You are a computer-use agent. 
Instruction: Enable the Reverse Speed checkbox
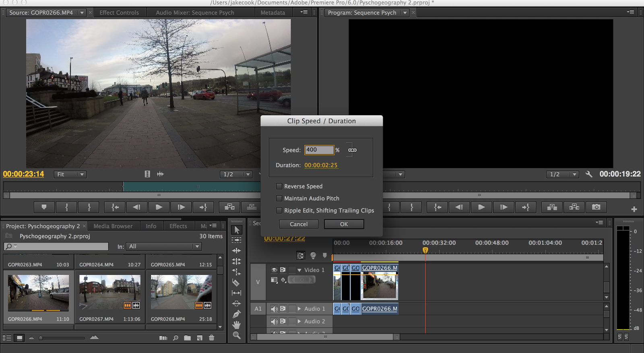[279, 186]
